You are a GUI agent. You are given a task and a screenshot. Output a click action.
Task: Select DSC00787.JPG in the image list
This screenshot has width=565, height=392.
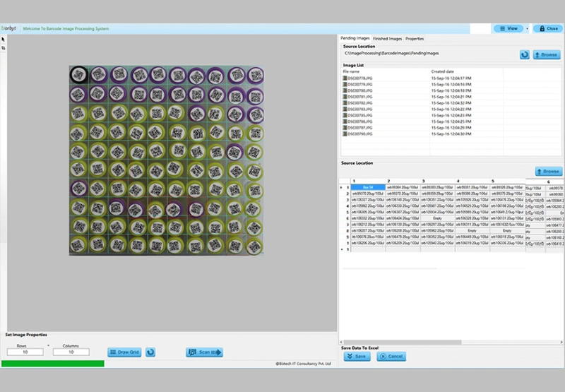(360, 128)
